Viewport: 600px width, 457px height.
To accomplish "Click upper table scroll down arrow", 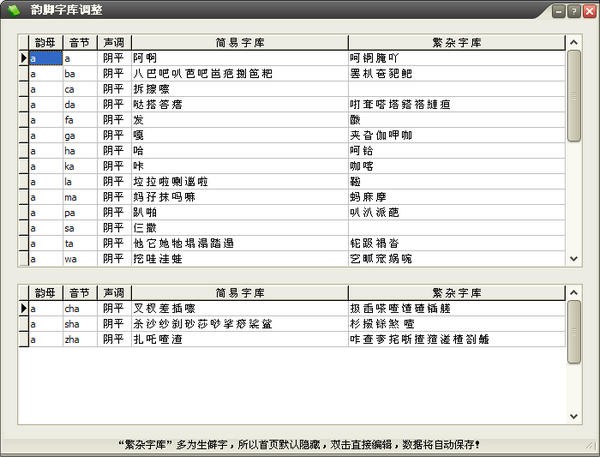I will point(574,259).
